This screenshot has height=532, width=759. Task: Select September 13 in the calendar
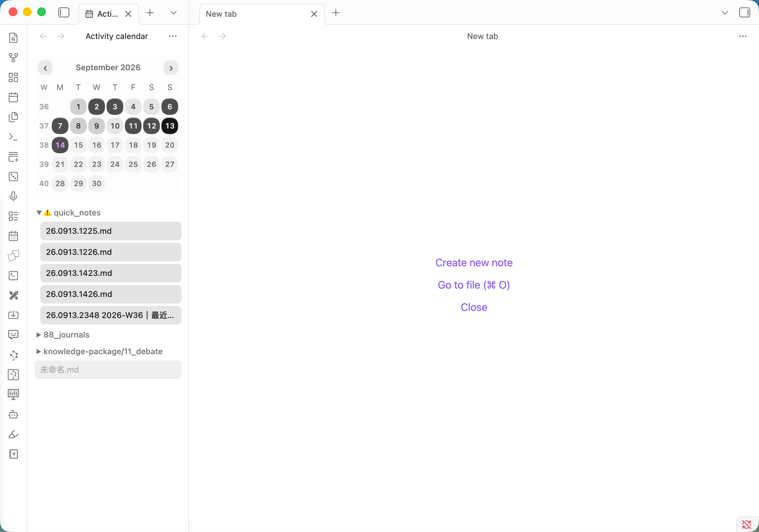[x=169, y=126]
